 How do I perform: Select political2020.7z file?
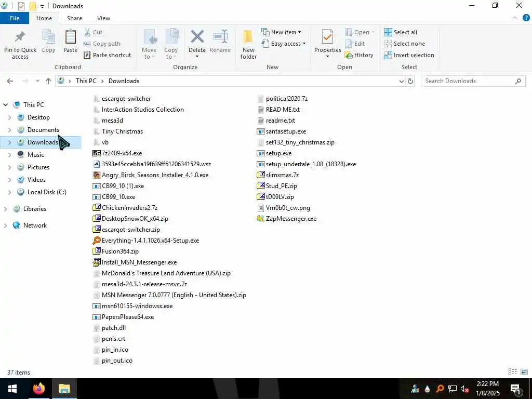tap(282, 99)
